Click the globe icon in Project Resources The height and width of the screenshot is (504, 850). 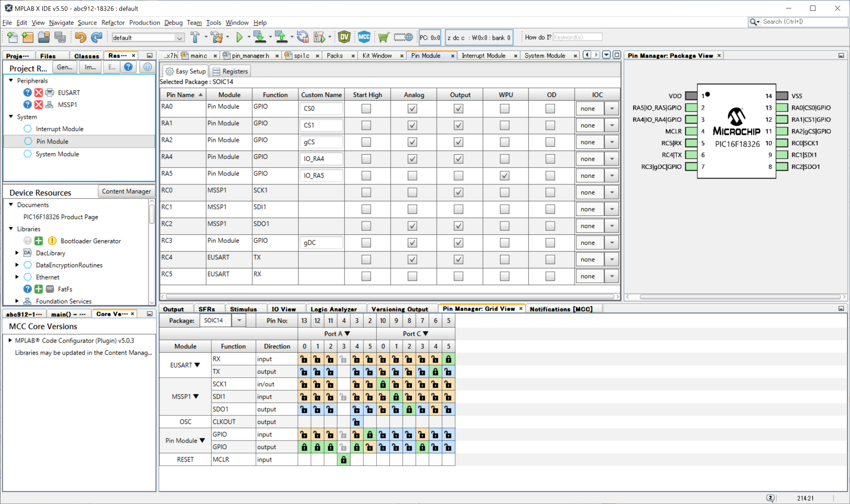click(x=147, y=67)
